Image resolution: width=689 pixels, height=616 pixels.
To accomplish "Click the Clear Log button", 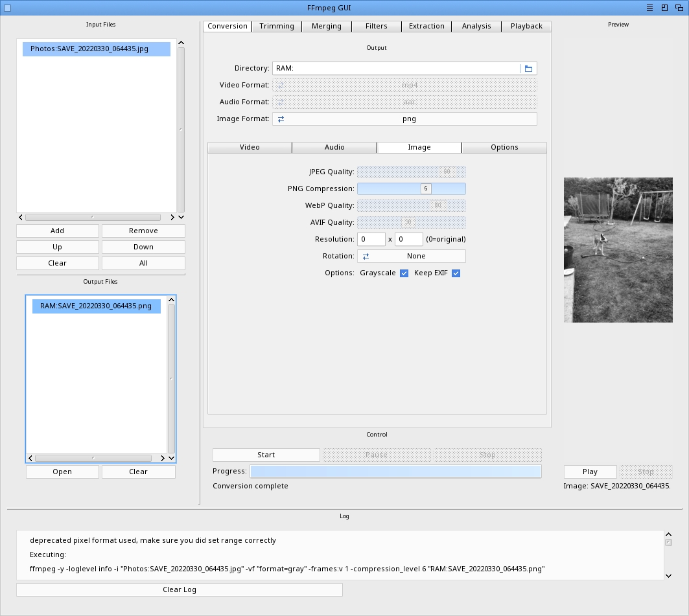I will pos(180,589).
